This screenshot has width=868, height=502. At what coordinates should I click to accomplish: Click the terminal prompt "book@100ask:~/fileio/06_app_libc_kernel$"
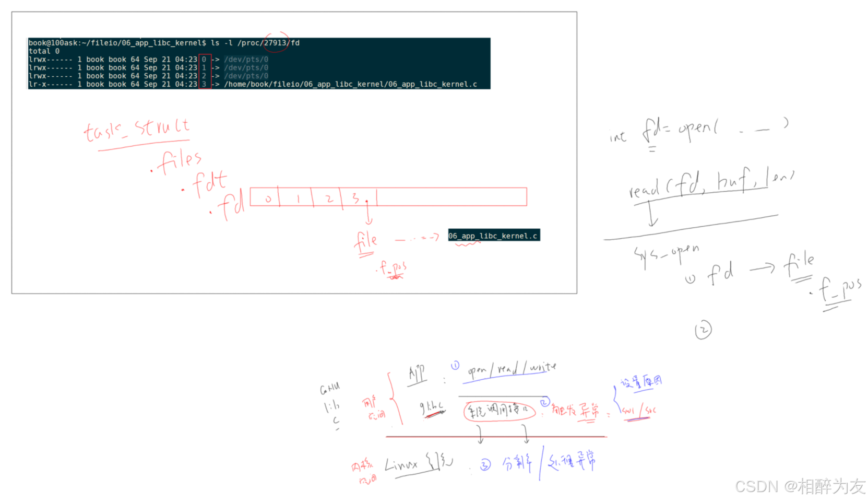(117, 43)
